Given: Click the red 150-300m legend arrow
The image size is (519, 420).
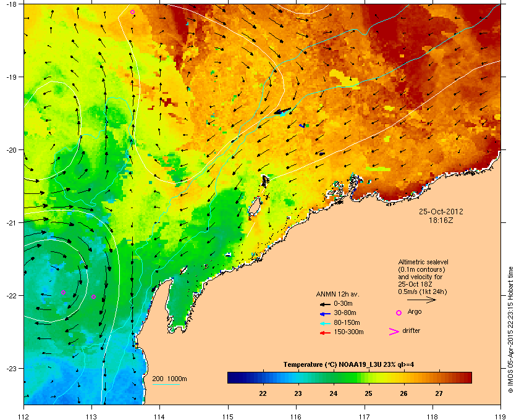Looking at the screenshot, I should (x=325, y=333).
